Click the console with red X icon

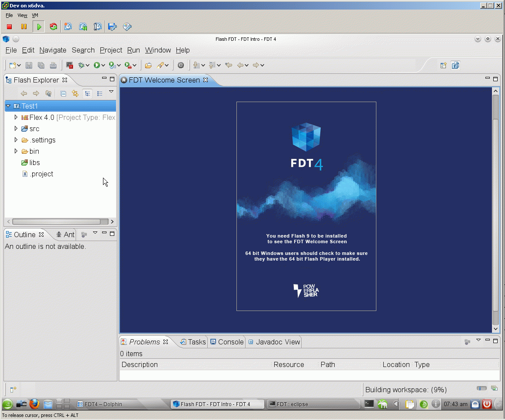pos(69,65)
